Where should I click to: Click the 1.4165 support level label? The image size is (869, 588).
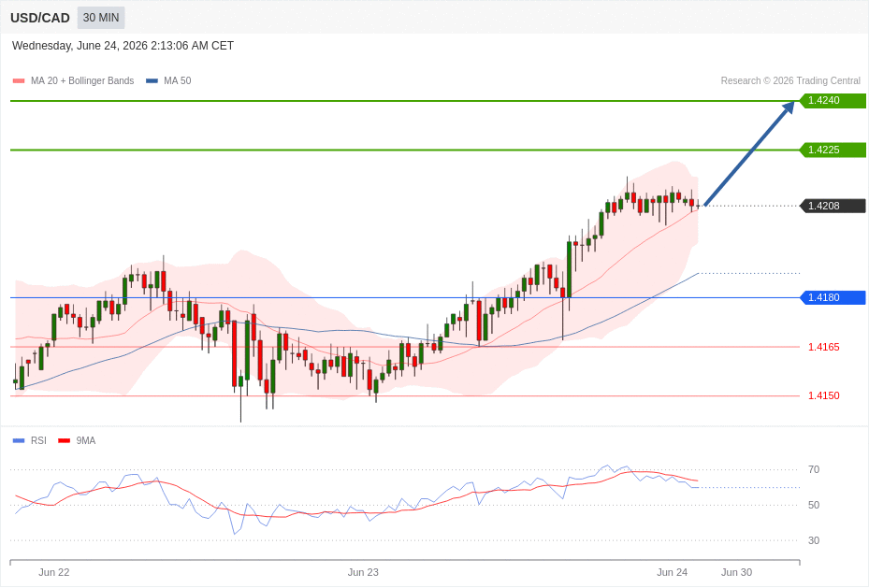[x=823, y=347]
